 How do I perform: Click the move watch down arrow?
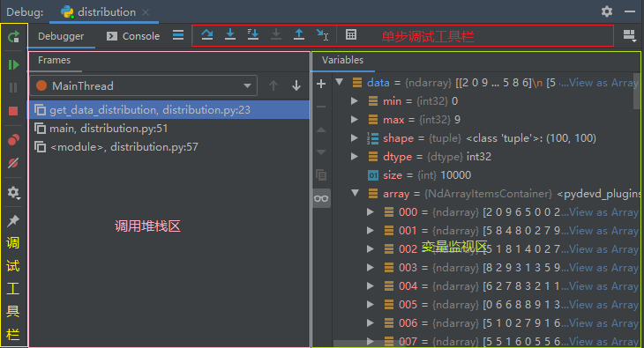tap(321, 152)
